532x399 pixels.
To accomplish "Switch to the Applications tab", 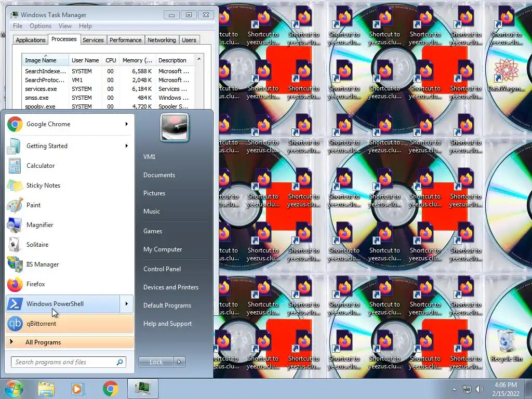I will [31, 40].
